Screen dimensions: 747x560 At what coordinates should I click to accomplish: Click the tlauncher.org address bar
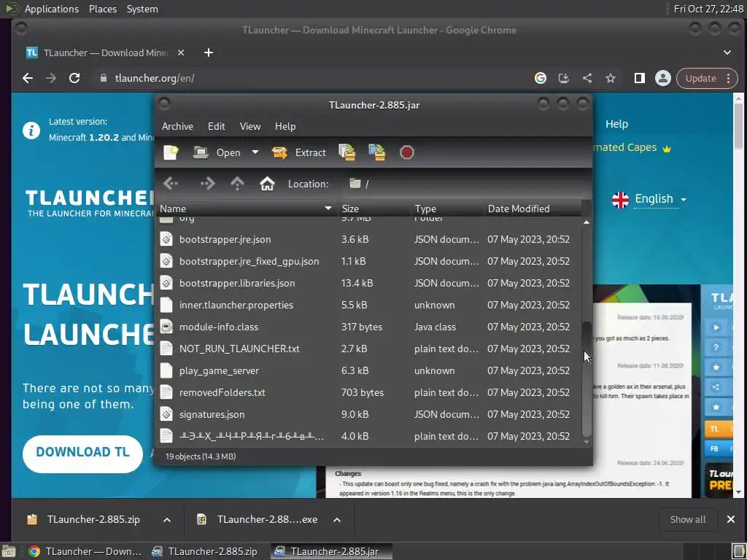tap(309, 78)
